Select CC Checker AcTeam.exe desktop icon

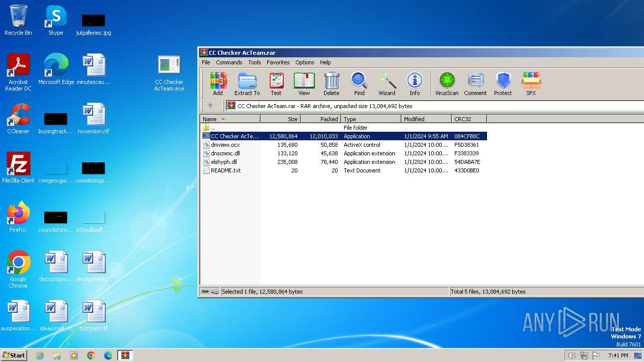(169, 72)
